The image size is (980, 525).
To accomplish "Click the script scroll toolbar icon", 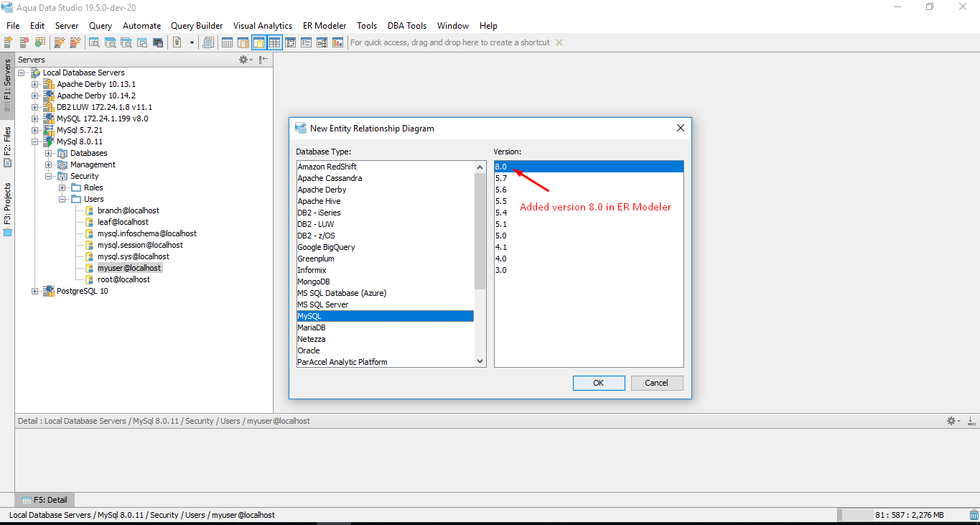I will pos(208,42).
